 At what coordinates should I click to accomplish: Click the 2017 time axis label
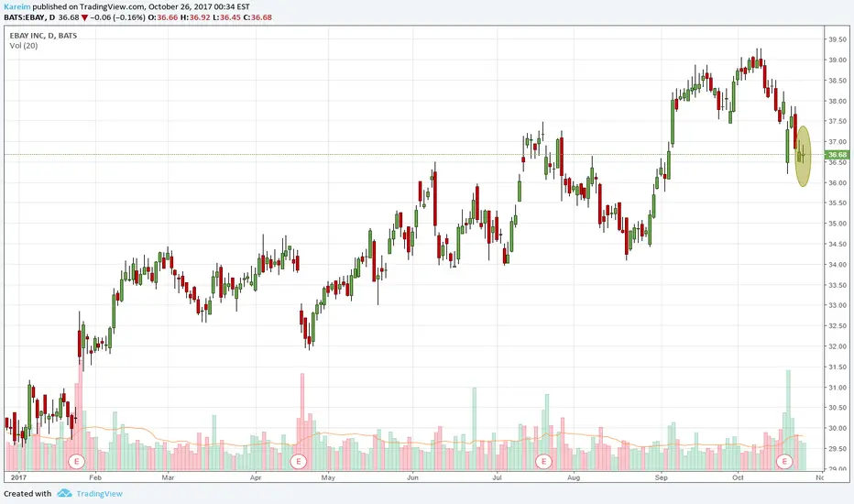tap(19, 477)
